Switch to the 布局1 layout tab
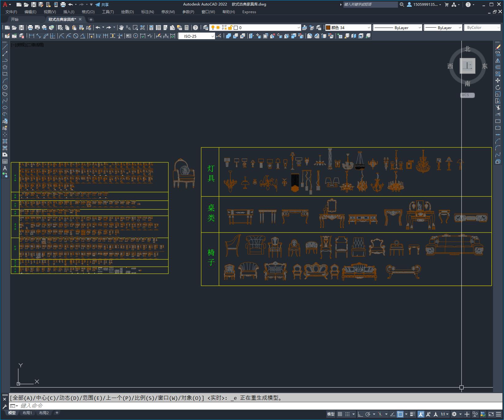This screenshot has width=504, height=420. tap(27, 413)
